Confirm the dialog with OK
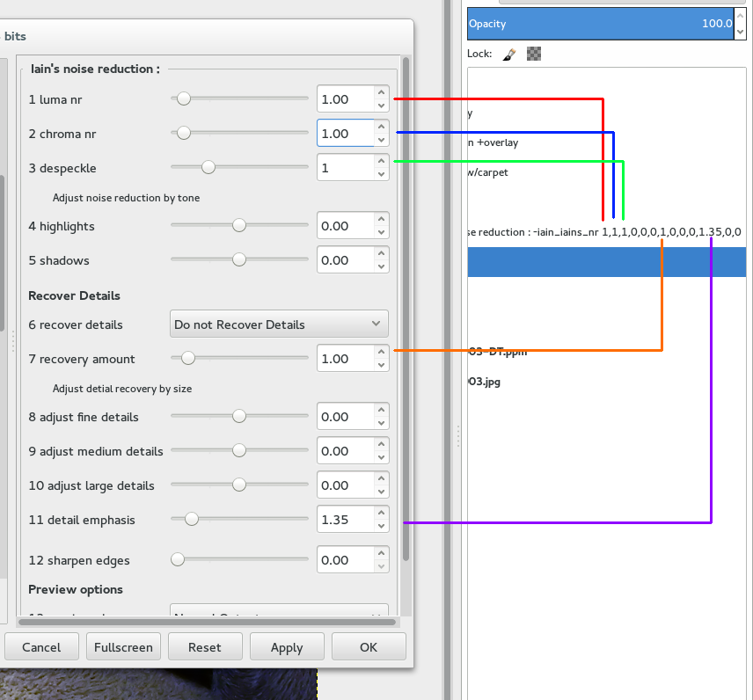The height and width of the screenshot is (700, 753). pos(369,647)
